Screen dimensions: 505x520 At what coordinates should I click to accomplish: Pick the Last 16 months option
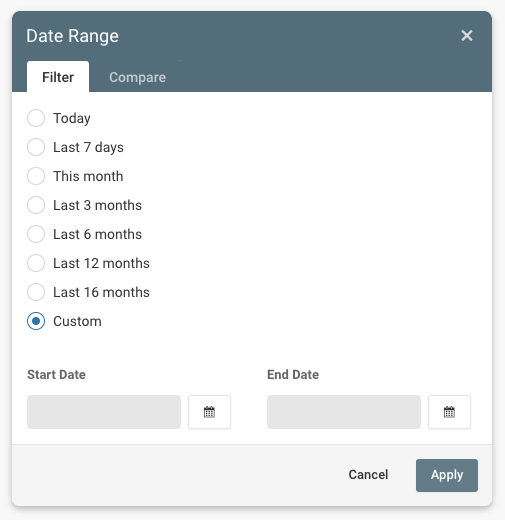(x=36, y=292)
